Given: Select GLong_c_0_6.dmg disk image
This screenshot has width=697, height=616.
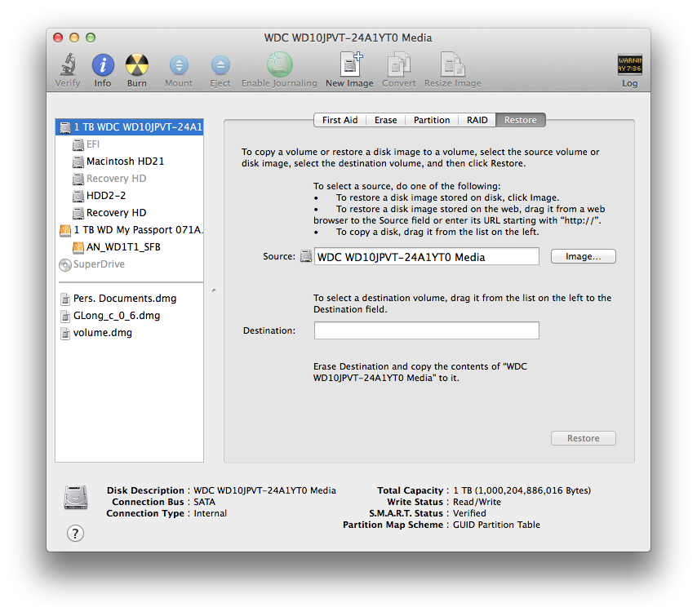Looking at the screenshot, I should [129, 316].
